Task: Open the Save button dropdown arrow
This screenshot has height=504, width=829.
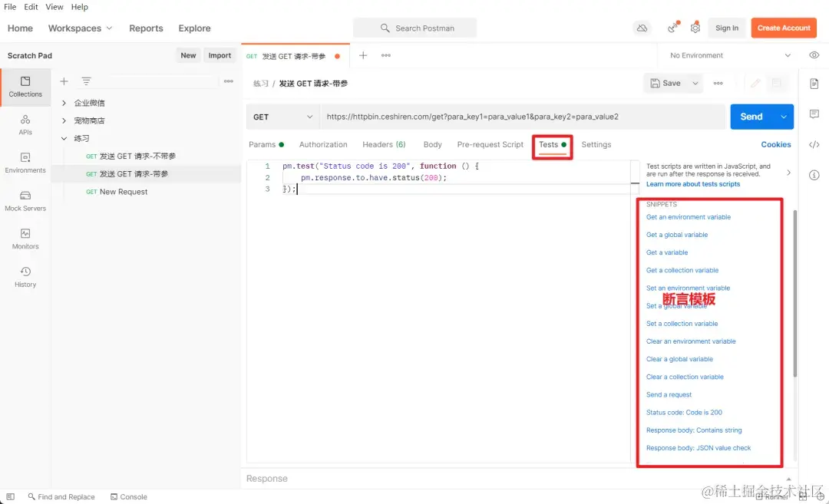Action: (695, 83)
